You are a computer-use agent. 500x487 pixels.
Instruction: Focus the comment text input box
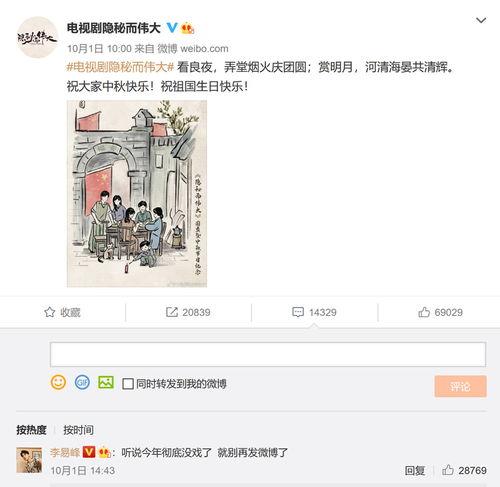(x=268, y=354)
